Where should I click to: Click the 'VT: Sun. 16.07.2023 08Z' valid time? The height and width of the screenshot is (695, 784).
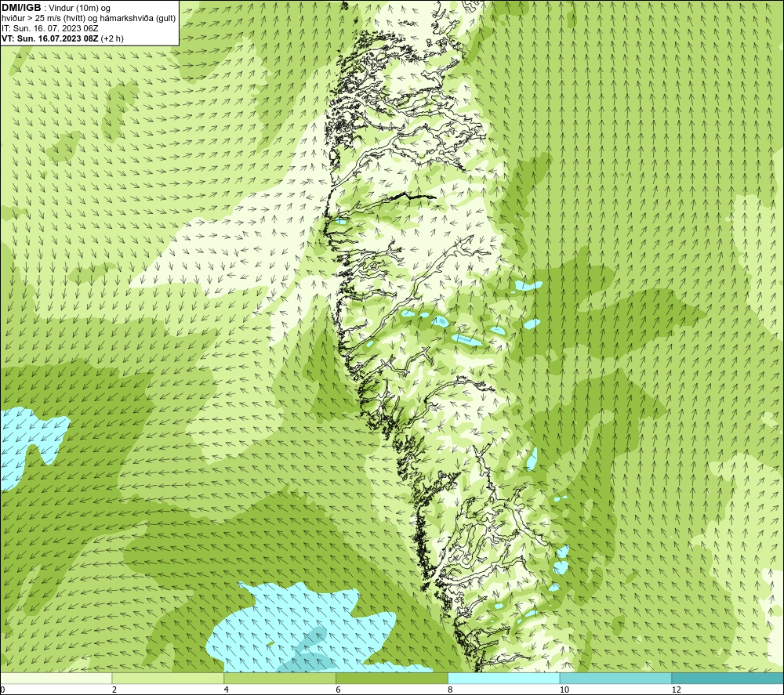[x=50, y=38]
